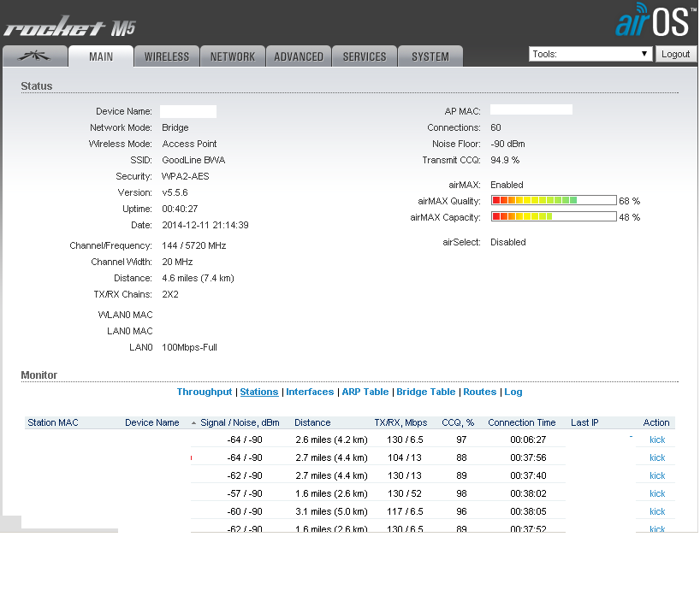Image resolution: width=700 pixels, height=590 pixels.
Task: Click the sort arrow beside Signal / Noise
Action: pyautogui.click(x=193, y=422)
